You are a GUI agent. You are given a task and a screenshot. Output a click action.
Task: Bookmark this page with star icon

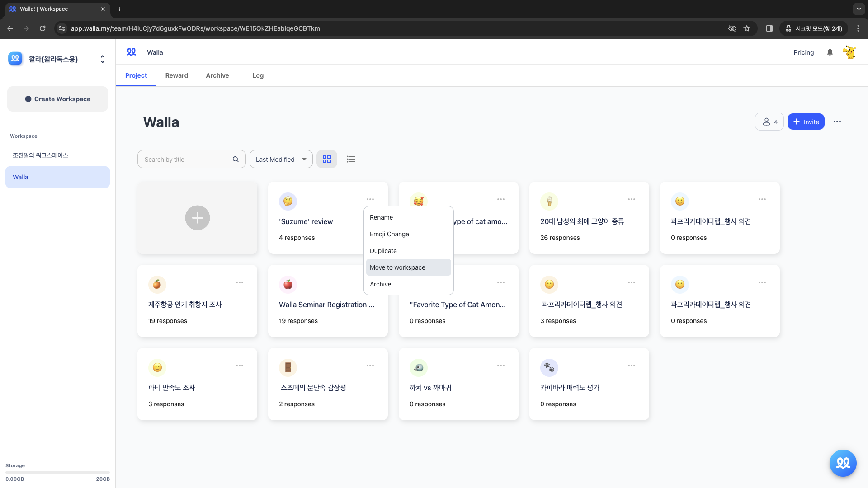click(x=747, y=28)
